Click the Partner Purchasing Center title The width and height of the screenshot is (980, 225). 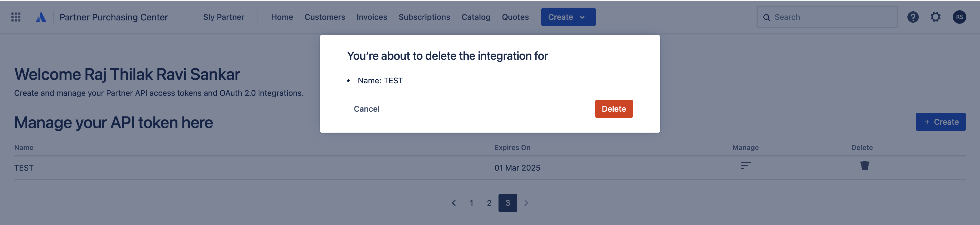(x=113, y=17)
